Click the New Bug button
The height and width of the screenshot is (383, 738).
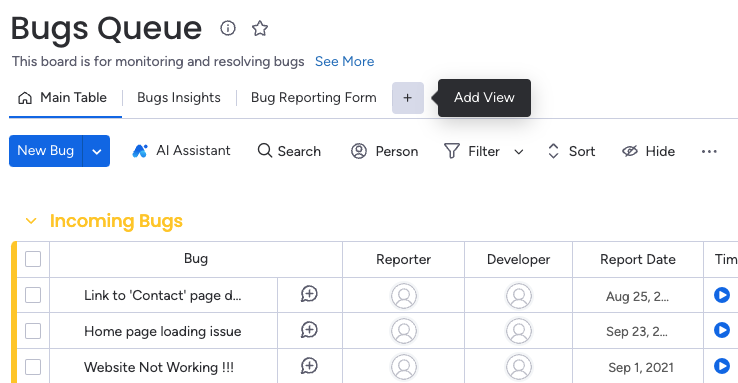[46, 151]
